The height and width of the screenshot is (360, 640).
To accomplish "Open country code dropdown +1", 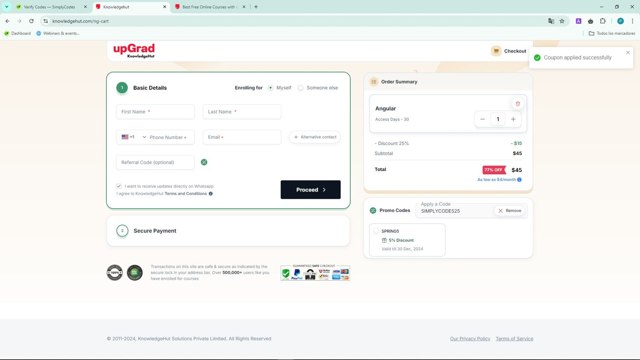I will pyautogui.click(x=133, y=137).
